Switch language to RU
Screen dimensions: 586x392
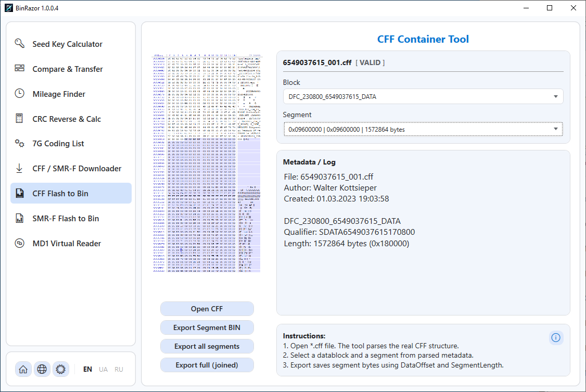pos(119,369)
